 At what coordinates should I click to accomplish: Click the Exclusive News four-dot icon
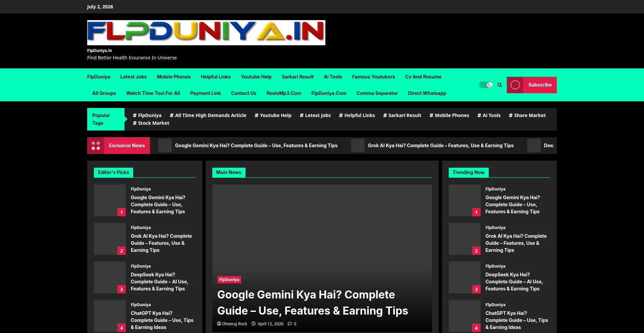96,146
